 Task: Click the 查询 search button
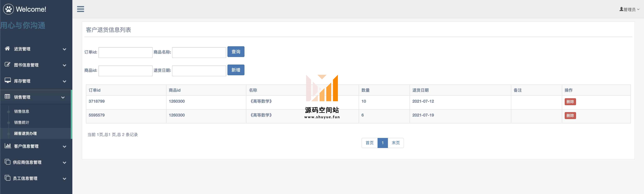tap(236, 51)
